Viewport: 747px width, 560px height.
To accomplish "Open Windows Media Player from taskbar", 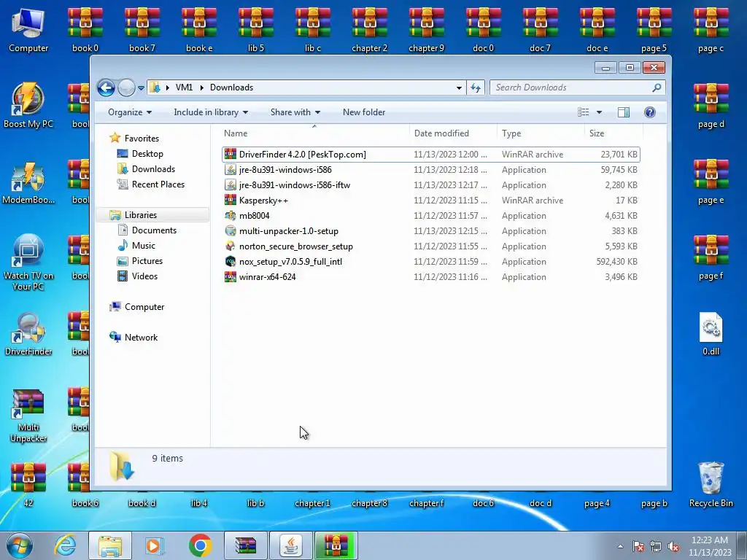I will click(x=154, y=545).
